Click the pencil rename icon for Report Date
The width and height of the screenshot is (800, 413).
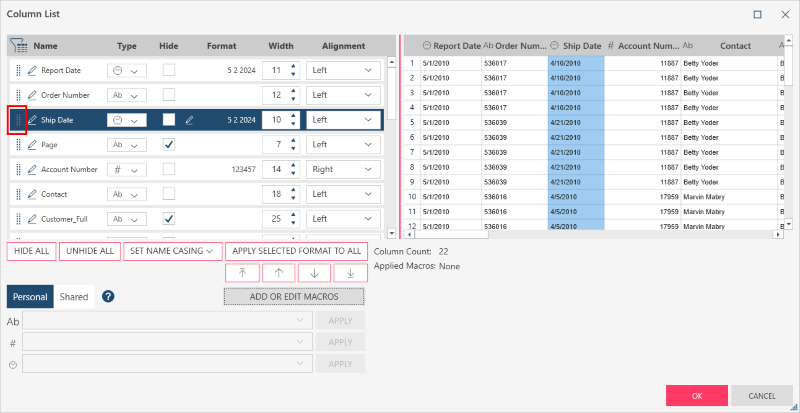pyautogui.click(x=32, y=71)
